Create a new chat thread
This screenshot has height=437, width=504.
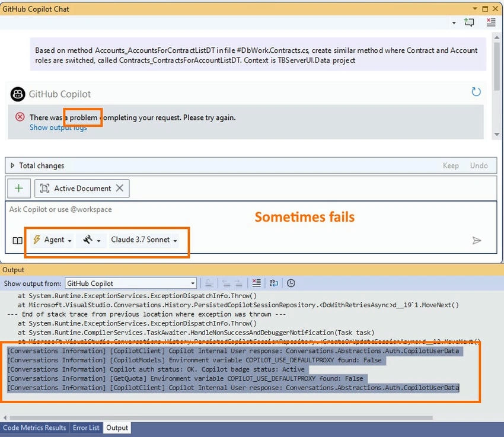469,22
